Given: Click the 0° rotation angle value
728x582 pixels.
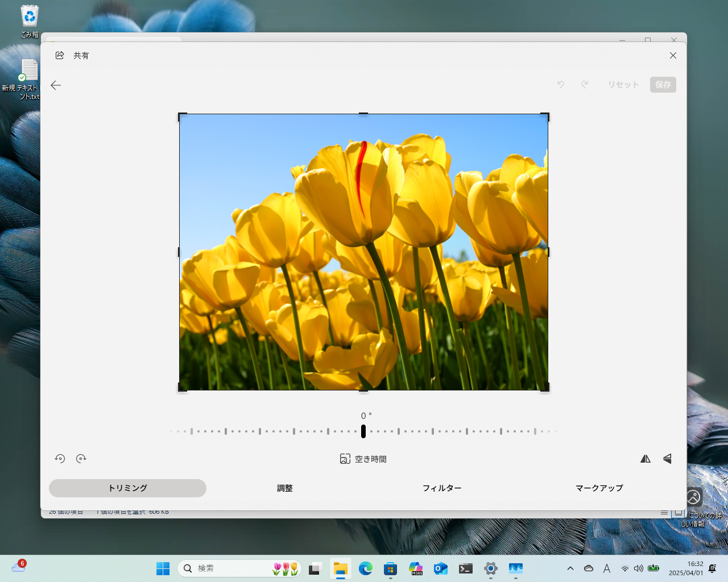Looking at the screenshot, I should [366, 416].
